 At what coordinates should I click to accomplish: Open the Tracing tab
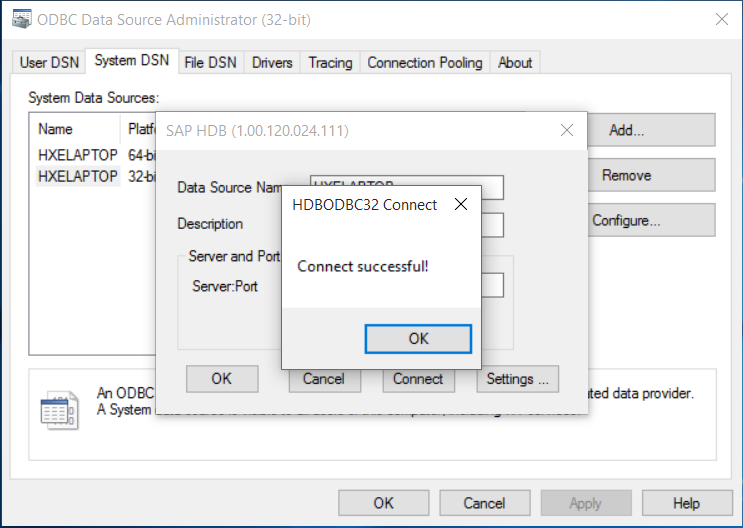click(x=330, y=63)
